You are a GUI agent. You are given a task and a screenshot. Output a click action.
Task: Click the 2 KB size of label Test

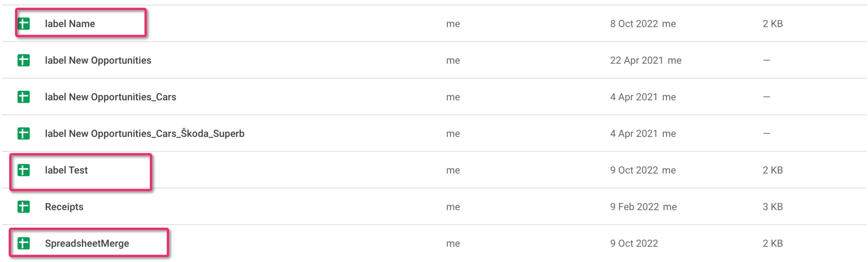pyautogui.click(x=773, y=170)
